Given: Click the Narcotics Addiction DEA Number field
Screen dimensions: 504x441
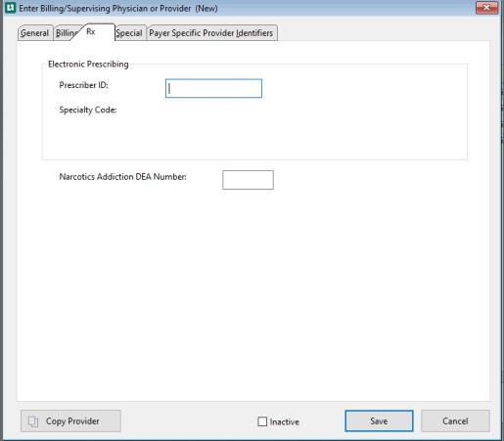Looking at the screenshot, I should (x=248, y=180).
